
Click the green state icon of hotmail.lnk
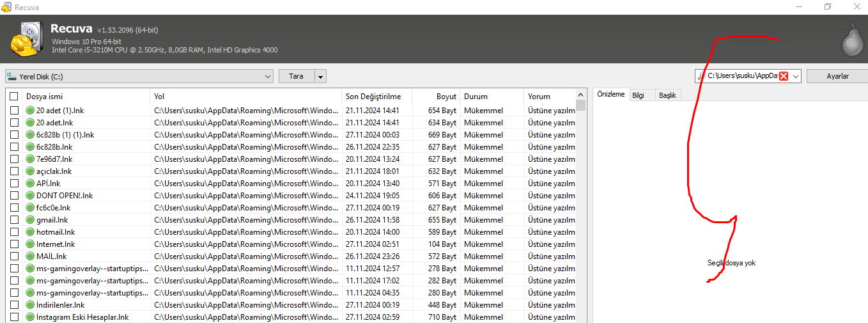point(30,232)
